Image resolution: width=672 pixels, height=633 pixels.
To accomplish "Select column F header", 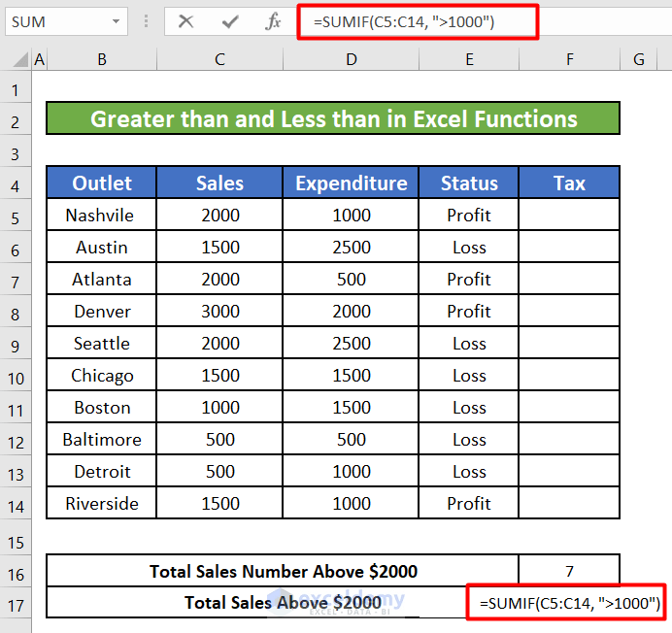I will click(570, 59).
